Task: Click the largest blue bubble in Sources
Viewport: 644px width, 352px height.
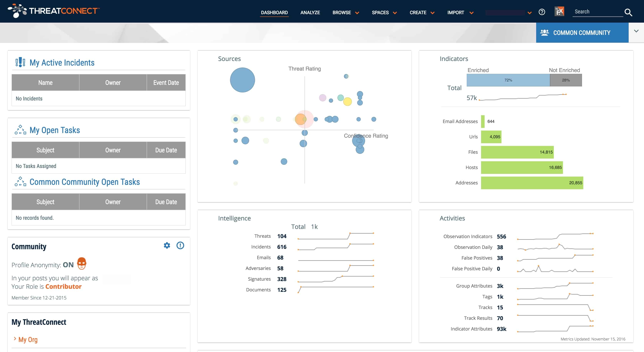Action: click(x=242, y=80)
